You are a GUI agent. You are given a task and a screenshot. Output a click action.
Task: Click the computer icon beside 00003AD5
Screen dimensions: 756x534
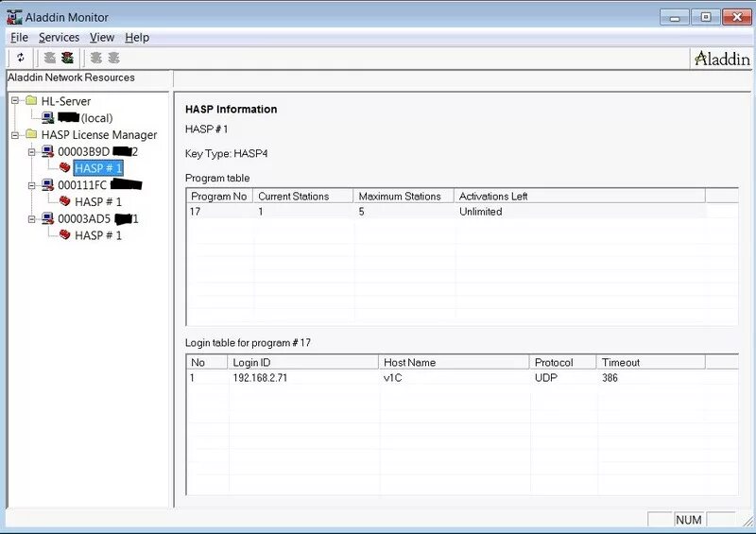[x=48, y=218]
